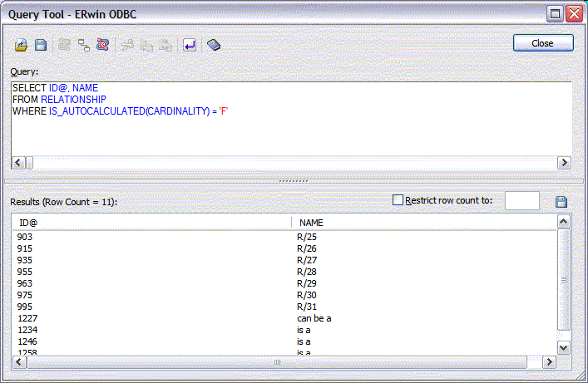Click the disconnect icon with red mark

[101, 45]
